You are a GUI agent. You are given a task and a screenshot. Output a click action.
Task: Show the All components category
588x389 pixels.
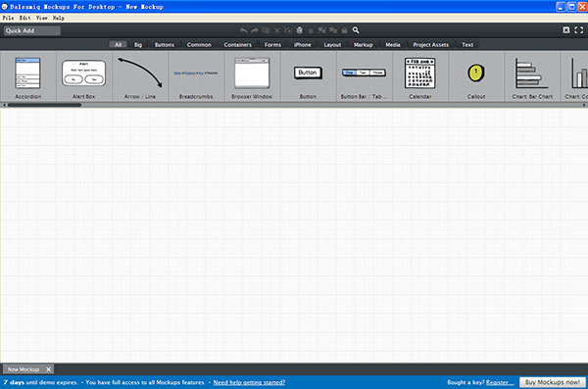tap(119, 45)
